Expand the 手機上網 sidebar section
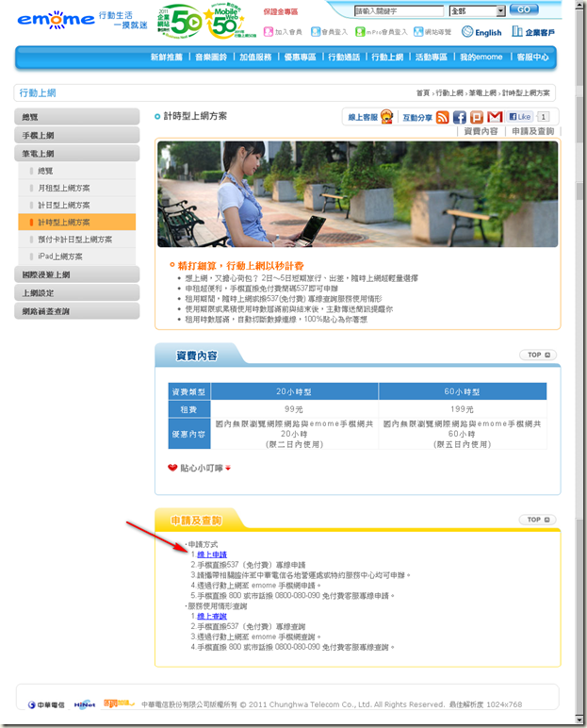This screenshot has width=587, height=728. tap(76, 135)
